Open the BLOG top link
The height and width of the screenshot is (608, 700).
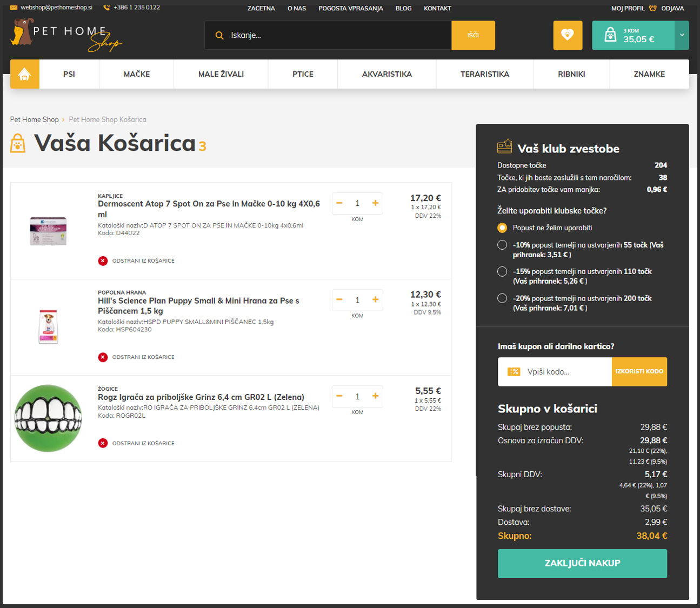(403, 8)
